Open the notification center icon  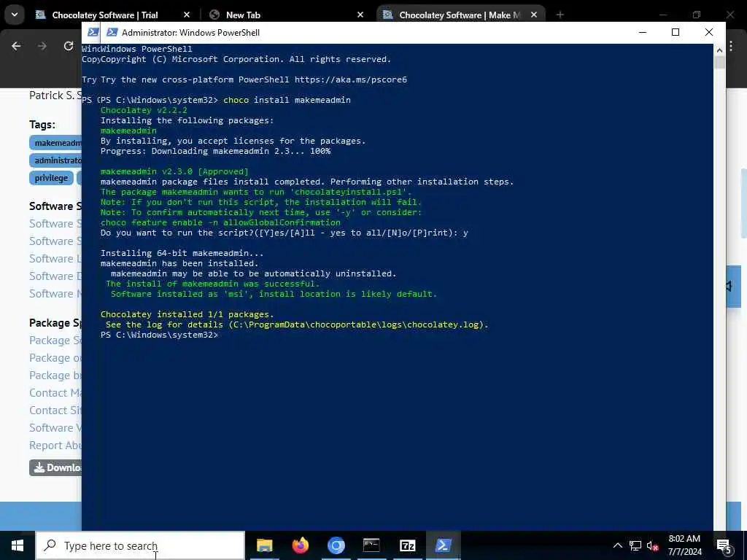(724, 546)
